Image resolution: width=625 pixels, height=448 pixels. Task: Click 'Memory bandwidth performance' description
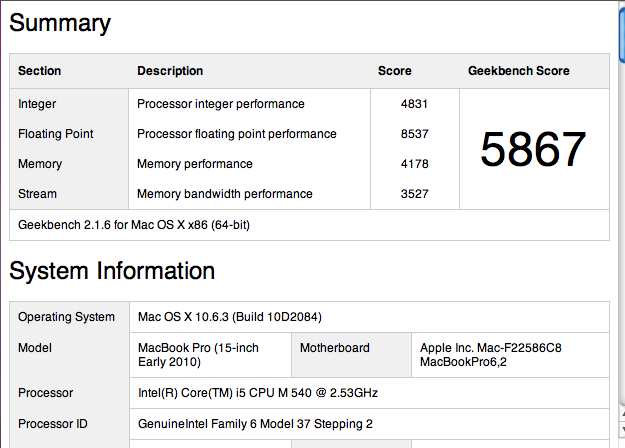click(225, 194)
